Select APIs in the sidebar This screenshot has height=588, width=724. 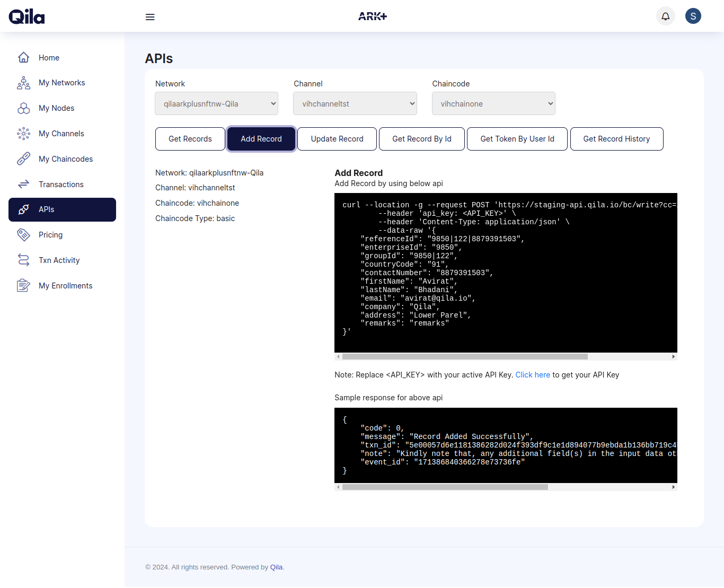[x=62, y=209]
